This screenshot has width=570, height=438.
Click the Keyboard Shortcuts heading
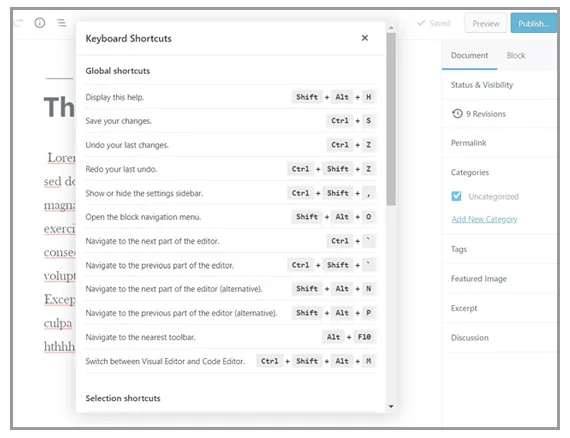(x=128, y=39)
